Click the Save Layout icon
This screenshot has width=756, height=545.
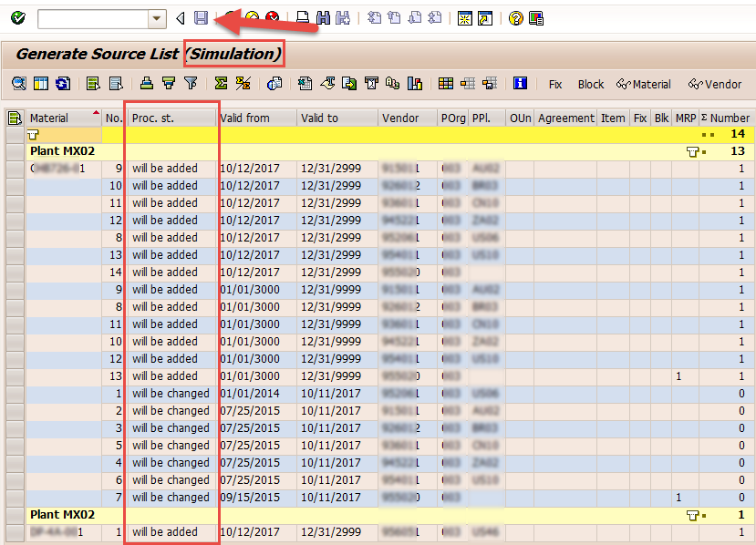(490, 84)
